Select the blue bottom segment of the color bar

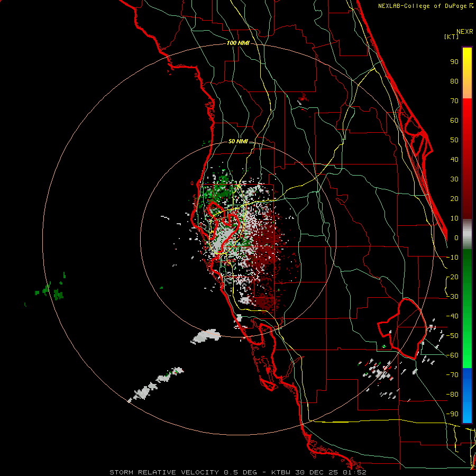(x=467, y=395)
